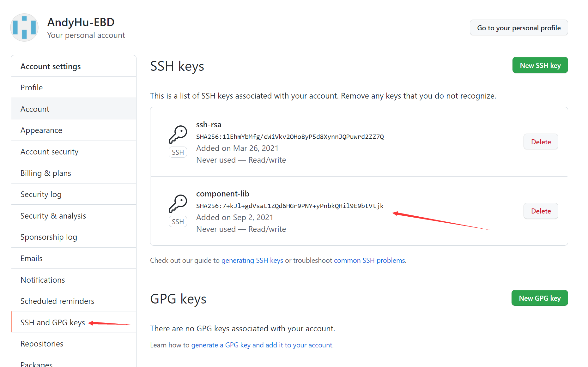
Task: Create a New SSH key
Action: [x=540, y=65]
